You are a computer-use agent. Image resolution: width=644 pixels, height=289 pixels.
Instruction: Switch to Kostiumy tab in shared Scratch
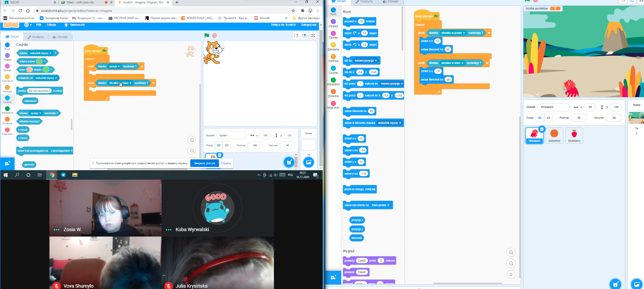(x=36, y=37)
